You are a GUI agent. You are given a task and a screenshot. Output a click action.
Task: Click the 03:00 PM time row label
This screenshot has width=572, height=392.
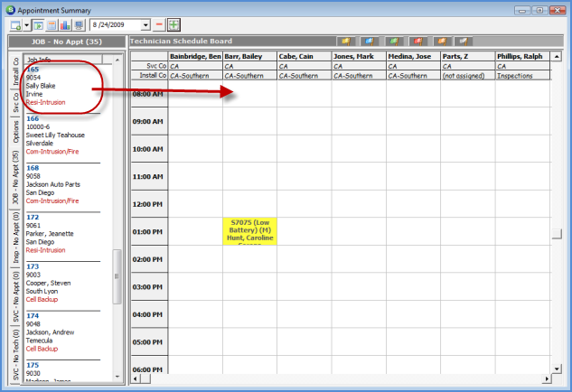(149, 287)
